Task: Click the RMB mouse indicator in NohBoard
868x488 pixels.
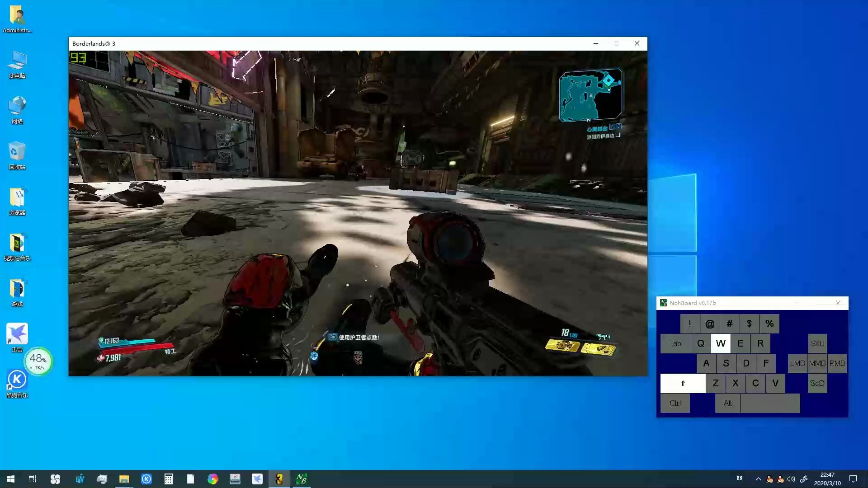Action: click(x=837, y=363)
